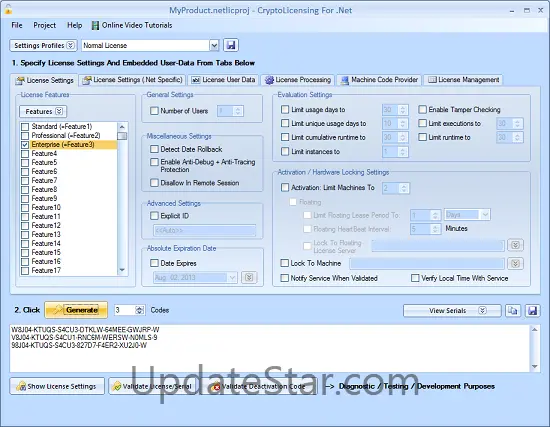Image resolution: width=550 pixels, height=427 pixels.
Task: Select the first generated code starting W8J04
Action: click(85, 330)
